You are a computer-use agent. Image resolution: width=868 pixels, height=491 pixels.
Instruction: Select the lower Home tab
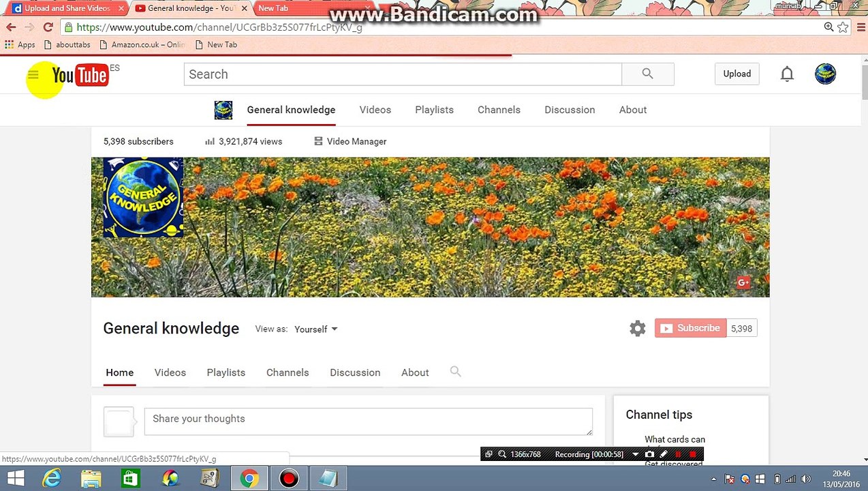119,372
